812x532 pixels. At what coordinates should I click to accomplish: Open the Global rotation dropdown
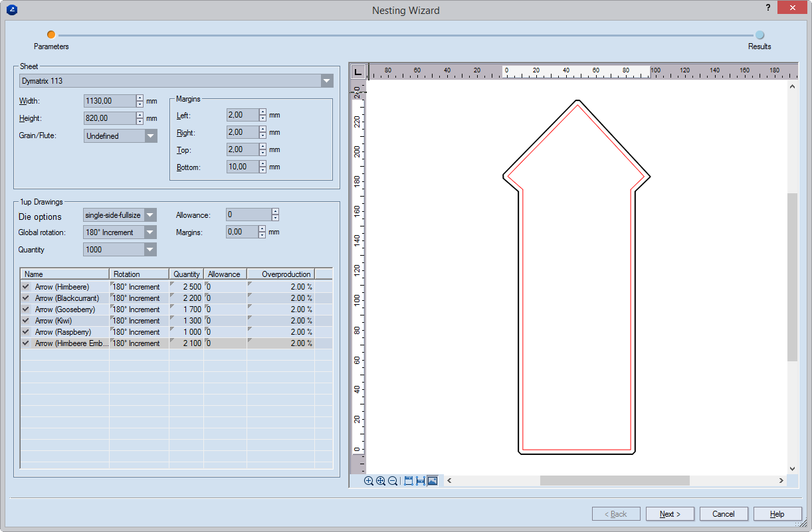point(150,232)
